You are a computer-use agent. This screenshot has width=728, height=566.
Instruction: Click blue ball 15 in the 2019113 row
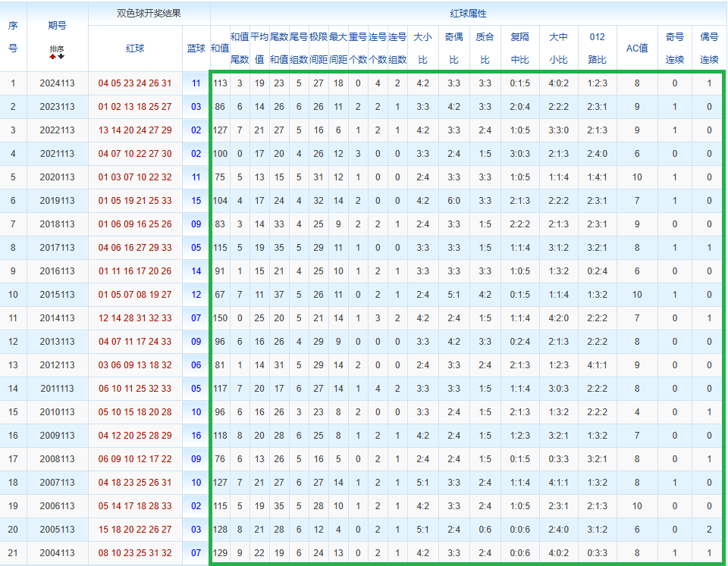[x=196, y=201]
